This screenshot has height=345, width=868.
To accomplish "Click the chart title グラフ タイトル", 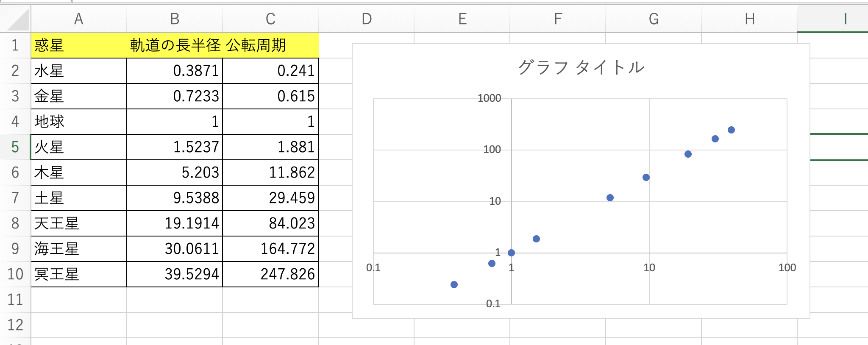I will (x=581, y=67).
